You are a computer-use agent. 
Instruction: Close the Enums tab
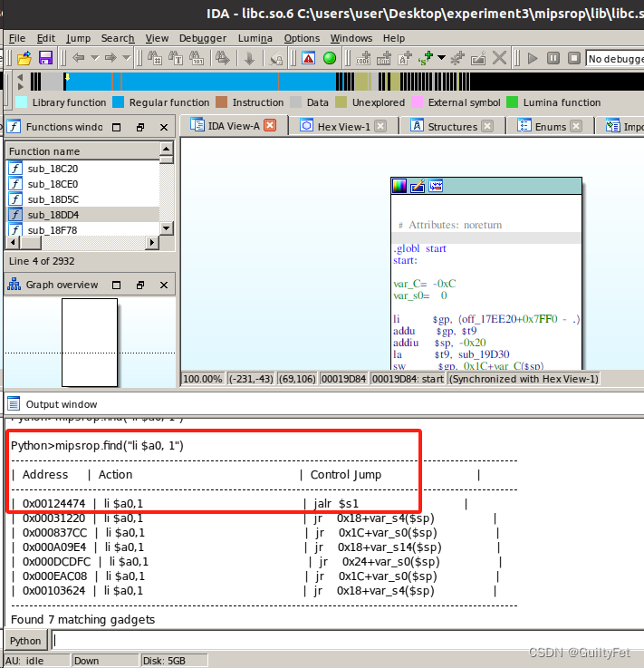[x=576, y=126]
